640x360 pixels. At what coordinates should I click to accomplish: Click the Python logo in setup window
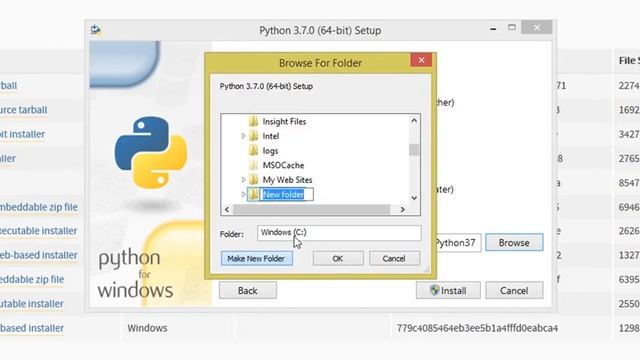click(151, 152)
